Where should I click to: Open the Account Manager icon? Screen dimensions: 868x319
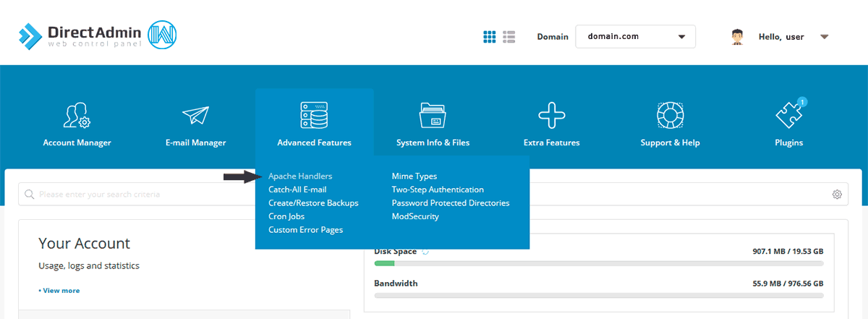tap(77, 116)
